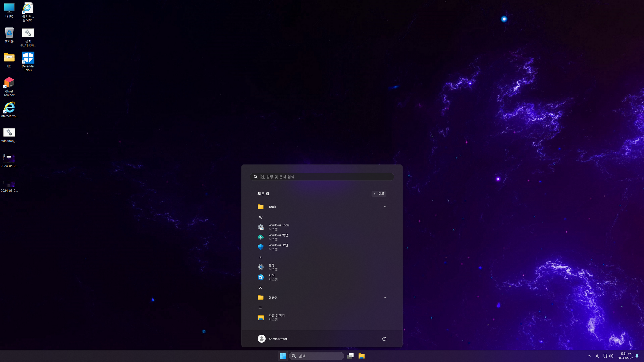Open Defender Tools desktop icon
Viewport: 644px width, 362px height.
coord(28,61)
